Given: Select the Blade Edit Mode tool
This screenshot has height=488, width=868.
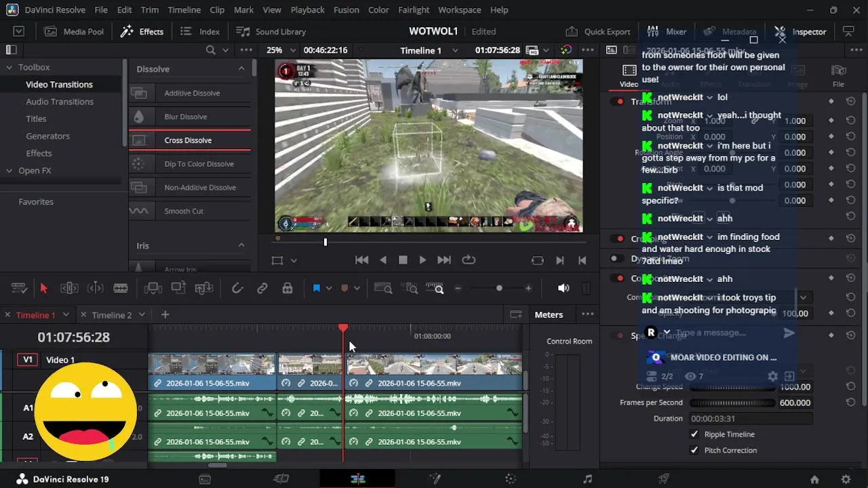Looking at the screenshot, I should [x=121, y=288].
